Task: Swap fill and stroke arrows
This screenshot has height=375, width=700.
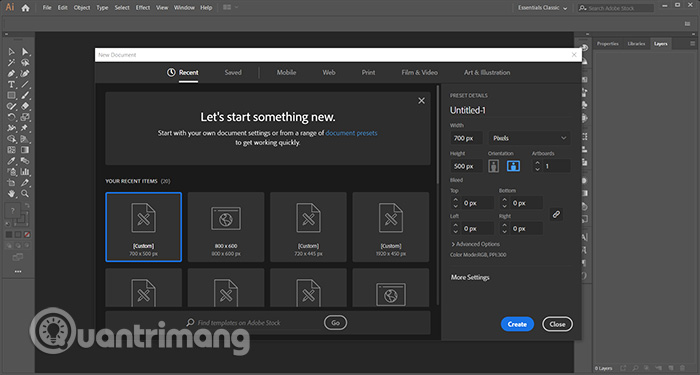Action: click(x=28, y=205)
